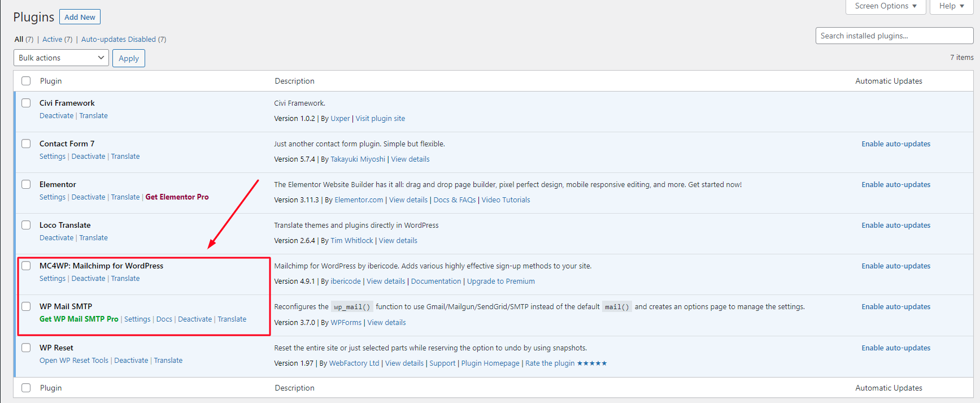Image resolution: width=980 pixels, height=403 pixels.
Task: Filter by Active plugins
Action: (57, 40)
